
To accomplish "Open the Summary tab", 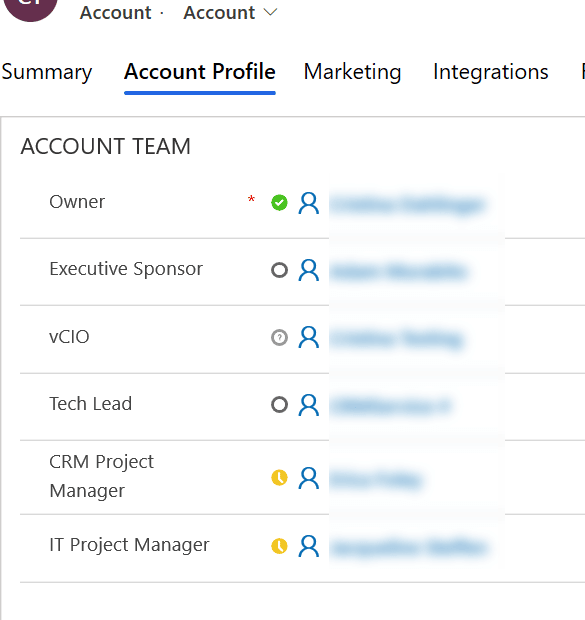I will [x=47, y=72].
